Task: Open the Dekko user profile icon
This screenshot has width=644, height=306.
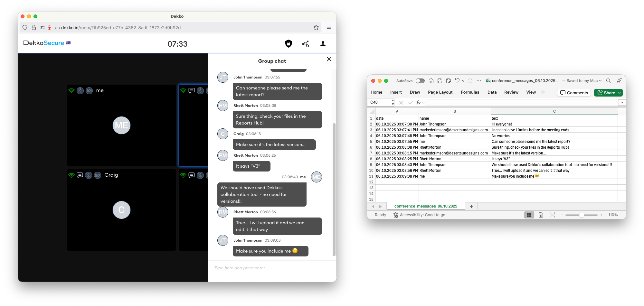Action: 323,44
